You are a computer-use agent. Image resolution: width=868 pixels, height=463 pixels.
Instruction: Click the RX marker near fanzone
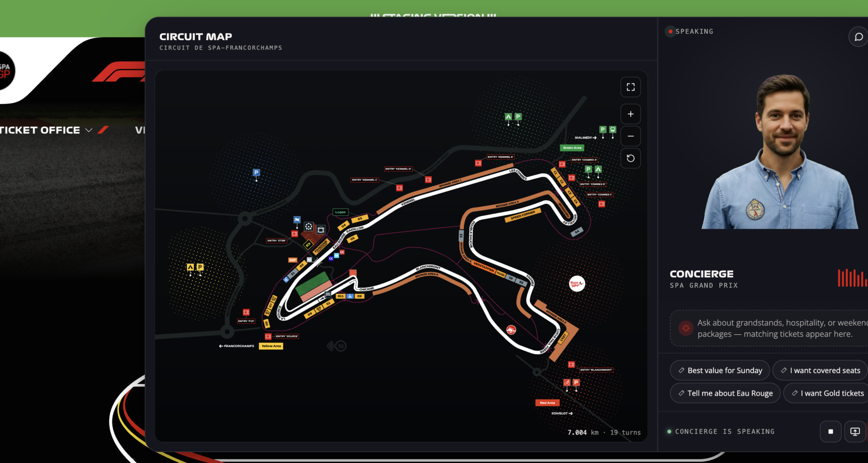pos(308,245)
